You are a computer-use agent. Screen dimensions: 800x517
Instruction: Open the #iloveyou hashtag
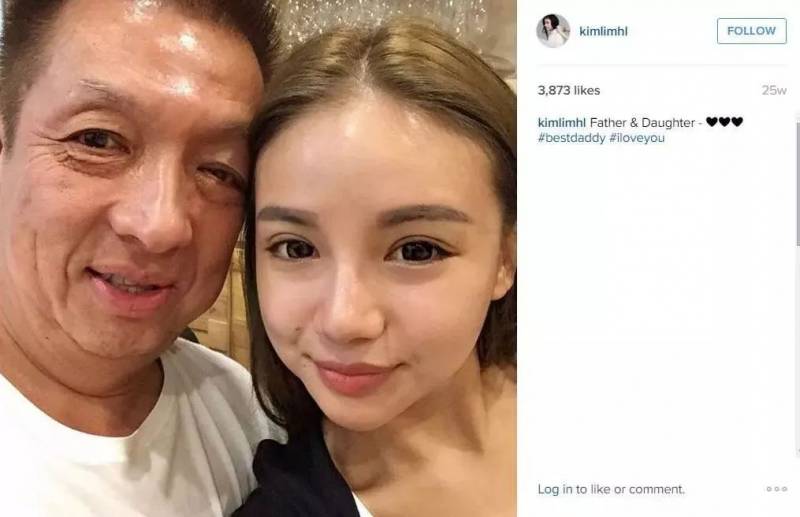637,138
